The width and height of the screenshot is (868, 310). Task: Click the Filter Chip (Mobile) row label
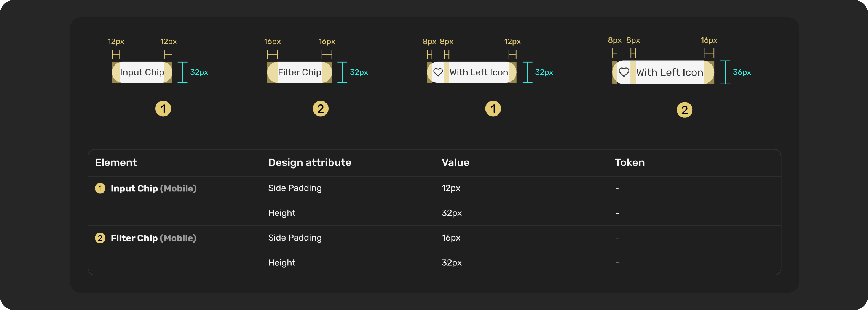click(x=153, y=238)
